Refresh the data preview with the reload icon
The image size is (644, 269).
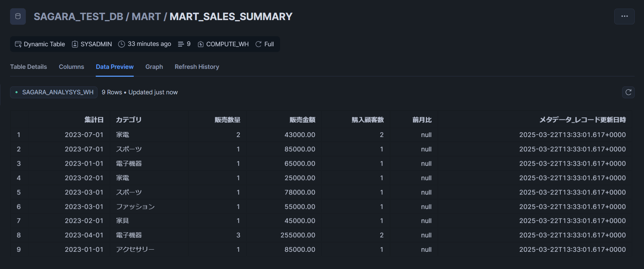(x=628, y=92)
